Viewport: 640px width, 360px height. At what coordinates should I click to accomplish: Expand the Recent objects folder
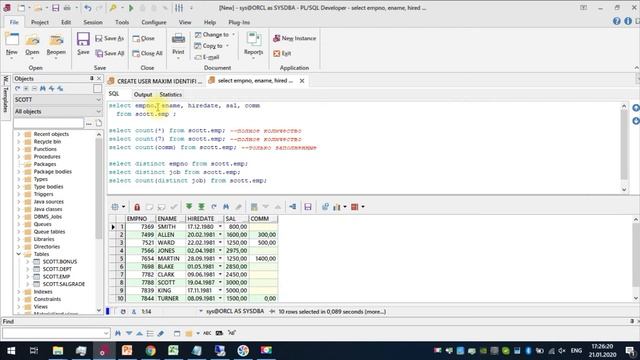point(18,134)
